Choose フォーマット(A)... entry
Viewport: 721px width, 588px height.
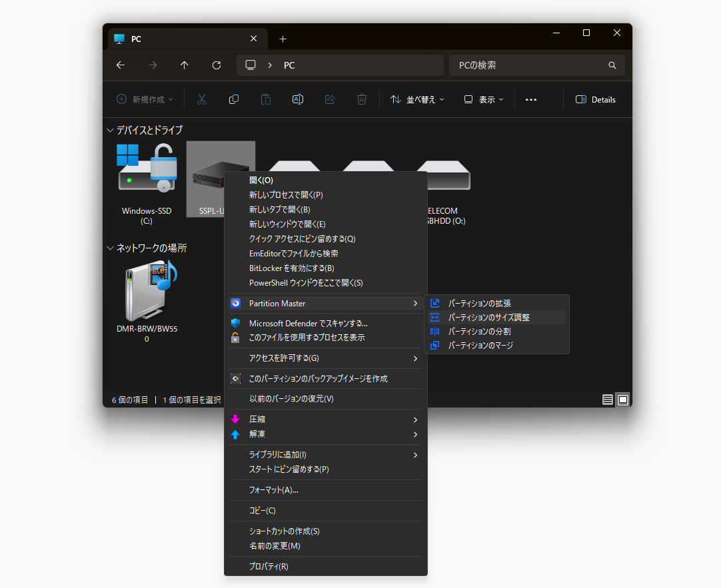coord(326,490)
